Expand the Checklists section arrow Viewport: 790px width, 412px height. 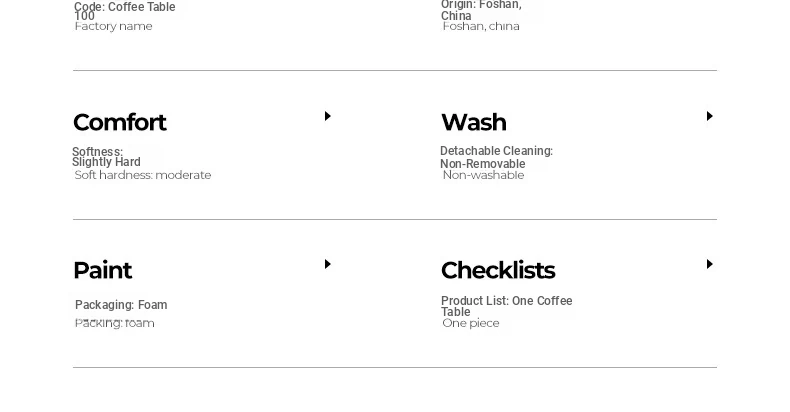pos(709,264)
